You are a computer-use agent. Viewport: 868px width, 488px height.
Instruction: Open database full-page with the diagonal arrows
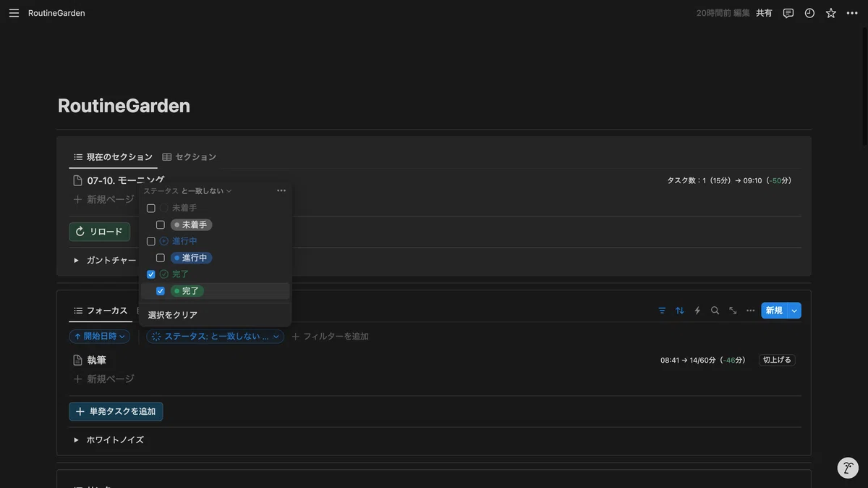[x=733, y=311]
